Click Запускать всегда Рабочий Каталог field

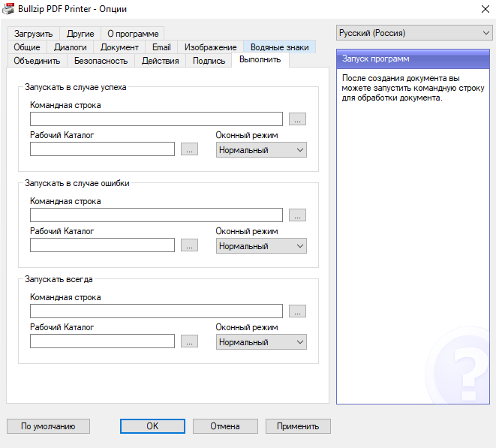coord(102,341)
